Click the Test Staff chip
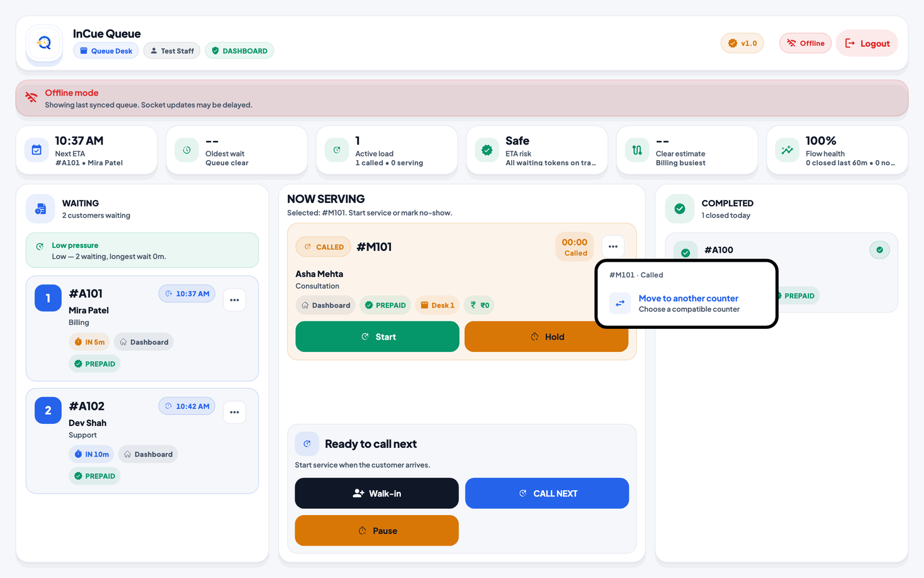This screenshot has width=924, height=578. pyautogui.click(x=172, y=51)
